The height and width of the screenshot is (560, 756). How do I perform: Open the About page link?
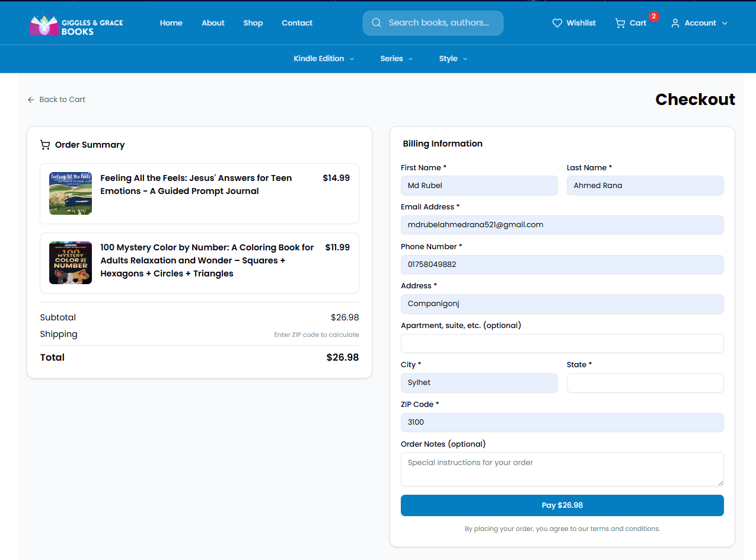pyautogui.click(x=213, y=23)
